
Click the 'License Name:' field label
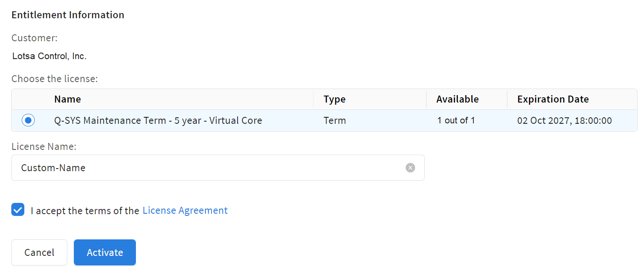(44, 146)
